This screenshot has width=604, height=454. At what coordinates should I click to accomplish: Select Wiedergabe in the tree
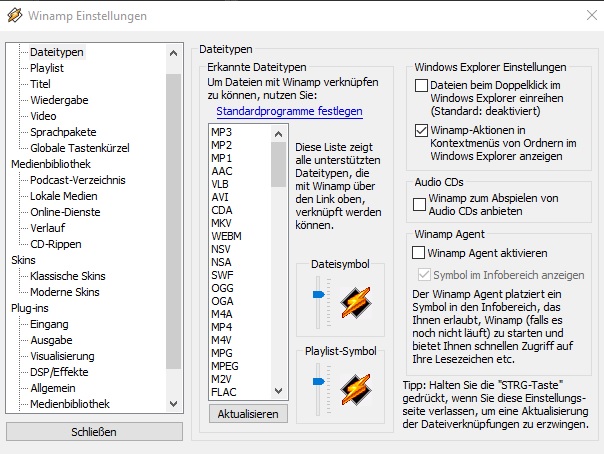(x=59, y=100)
